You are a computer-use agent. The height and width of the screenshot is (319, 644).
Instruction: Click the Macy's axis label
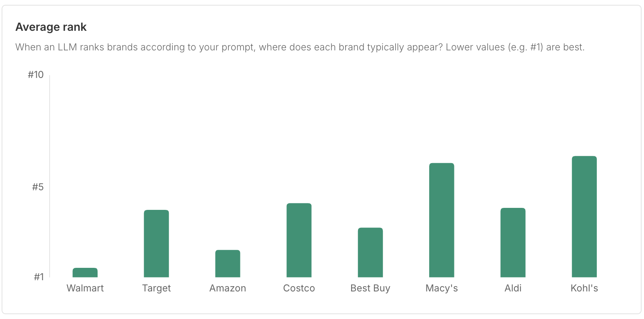442,288
